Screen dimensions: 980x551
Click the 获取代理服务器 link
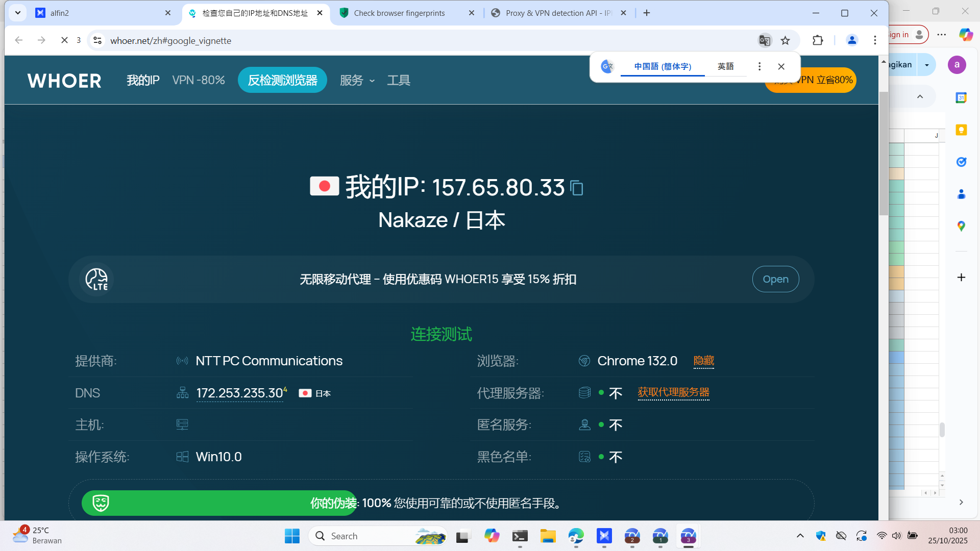[x=673, y=392]
